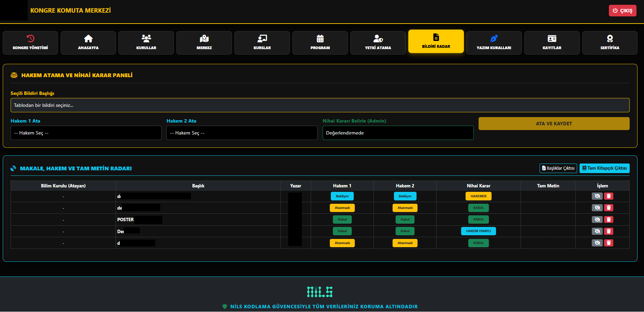
Task: Switch to Yazım Kuralları tab
Action: [494, 43]
